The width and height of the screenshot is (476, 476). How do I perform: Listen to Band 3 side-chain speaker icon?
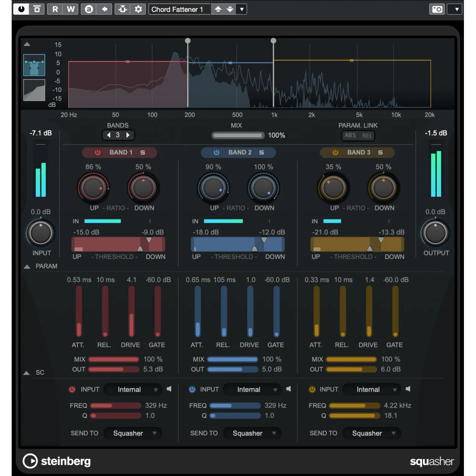point(408,389)
